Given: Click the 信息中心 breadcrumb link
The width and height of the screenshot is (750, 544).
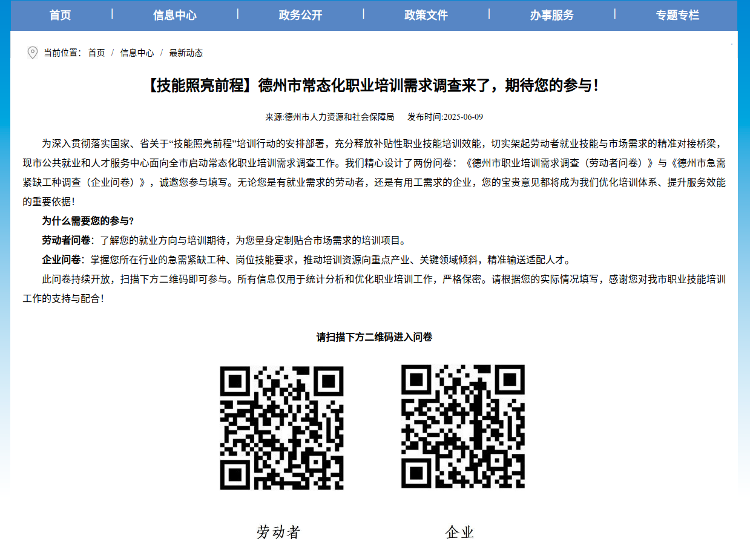Looking at the screenshot, I should tap(137, 52).
